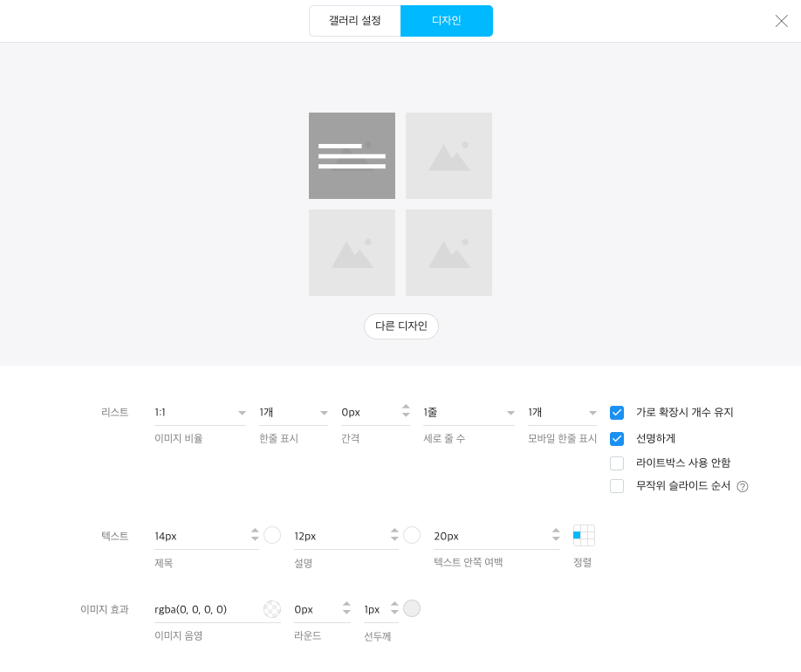Open the 선두께 line color swatch
Image resolution: width=801 pixels, height=672 pixels.
pyautogui.click(x=412, y=608)
